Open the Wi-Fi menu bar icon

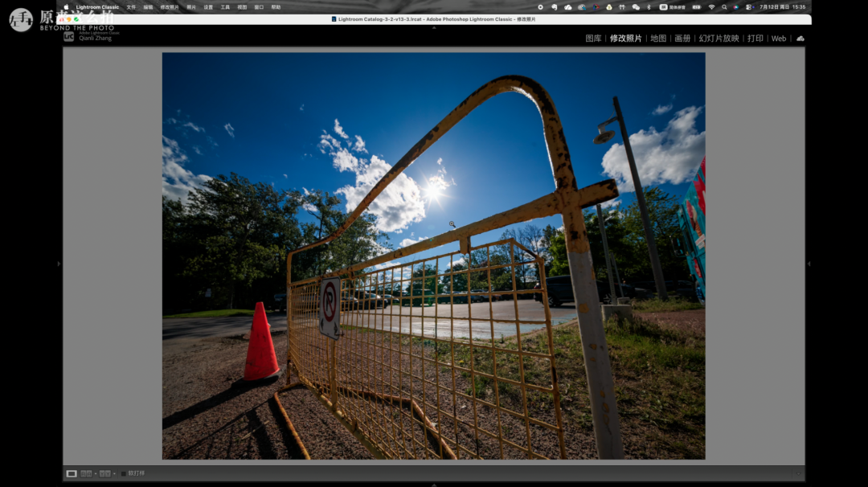711,7
